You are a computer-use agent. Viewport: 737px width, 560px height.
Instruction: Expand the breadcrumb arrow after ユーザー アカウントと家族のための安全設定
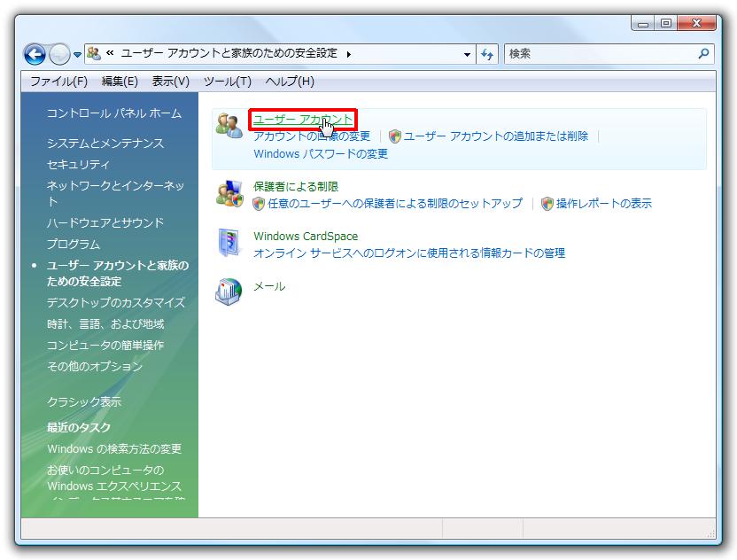coord(349,54)
